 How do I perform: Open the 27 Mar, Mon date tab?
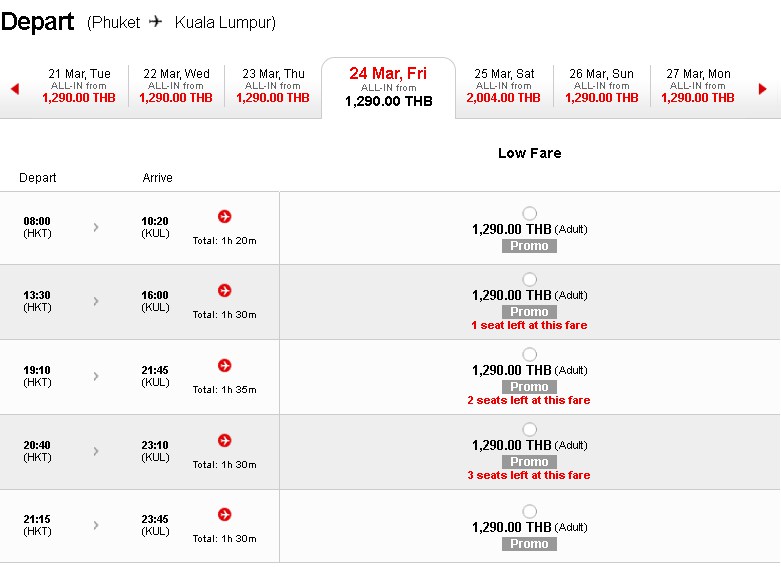click(698, 86)
